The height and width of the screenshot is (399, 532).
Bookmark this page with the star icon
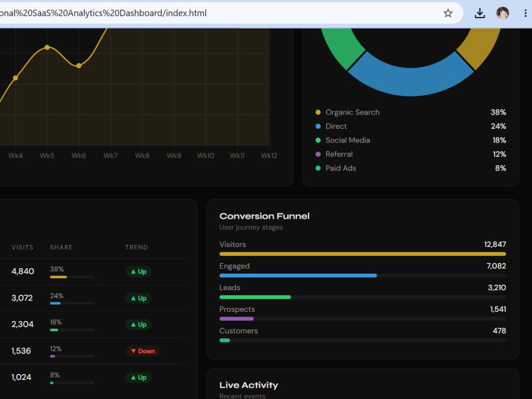pyautogui.click(x=448, y=13)
